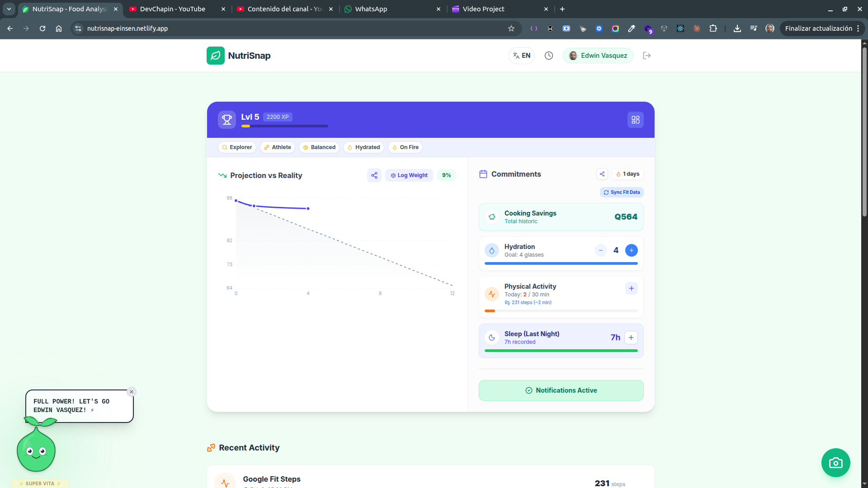The width and height of the screenshot is (868, 488).
Task: Click the Commitments share icon
Action: click(x=602, y=174)
